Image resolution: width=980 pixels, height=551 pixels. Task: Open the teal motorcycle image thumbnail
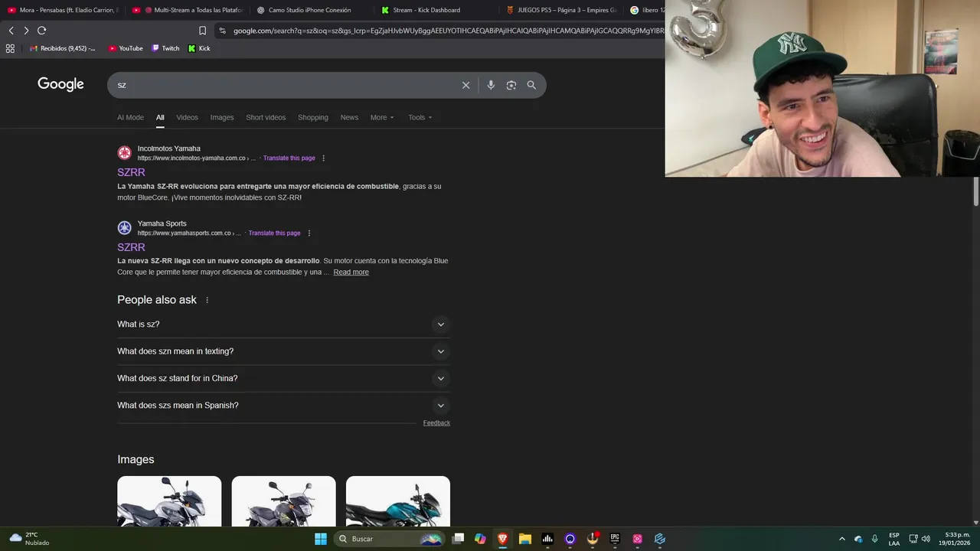(398, 501)
